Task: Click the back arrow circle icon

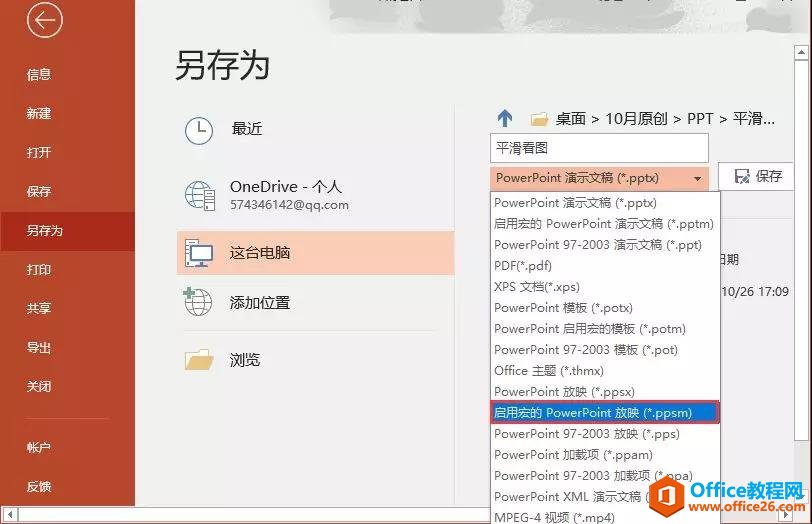Action: [45, 21]
